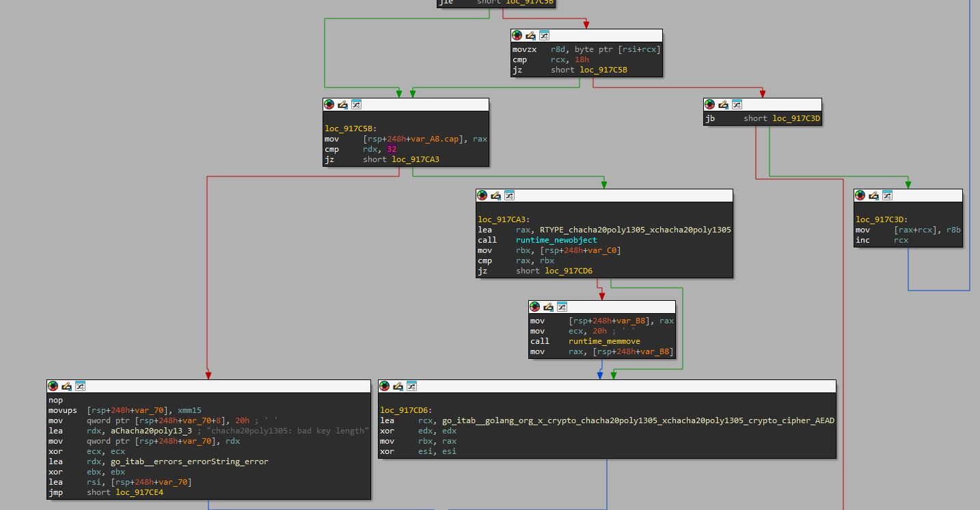The height and width of the screenshot is (510, 980).
Task: Click pencil edit icon on movzx r8d node
Action: (x=530, y=36)
